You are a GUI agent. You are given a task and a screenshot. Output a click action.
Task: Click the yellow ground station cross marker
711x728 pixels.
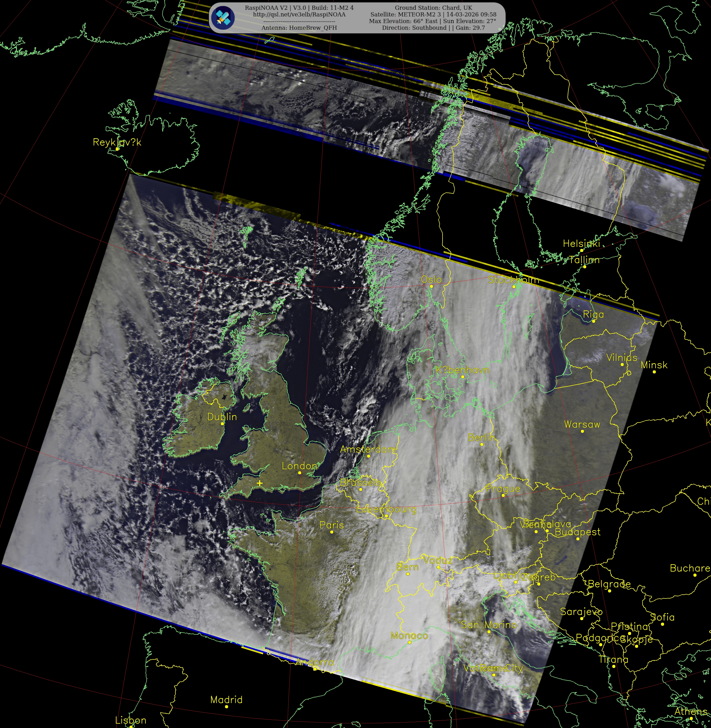[x=260, y=483]
